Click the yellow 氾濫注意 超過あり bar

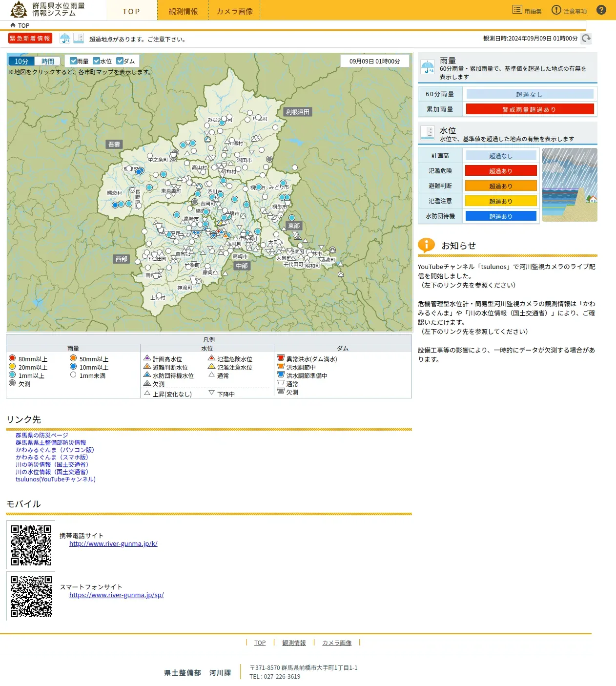501,201
